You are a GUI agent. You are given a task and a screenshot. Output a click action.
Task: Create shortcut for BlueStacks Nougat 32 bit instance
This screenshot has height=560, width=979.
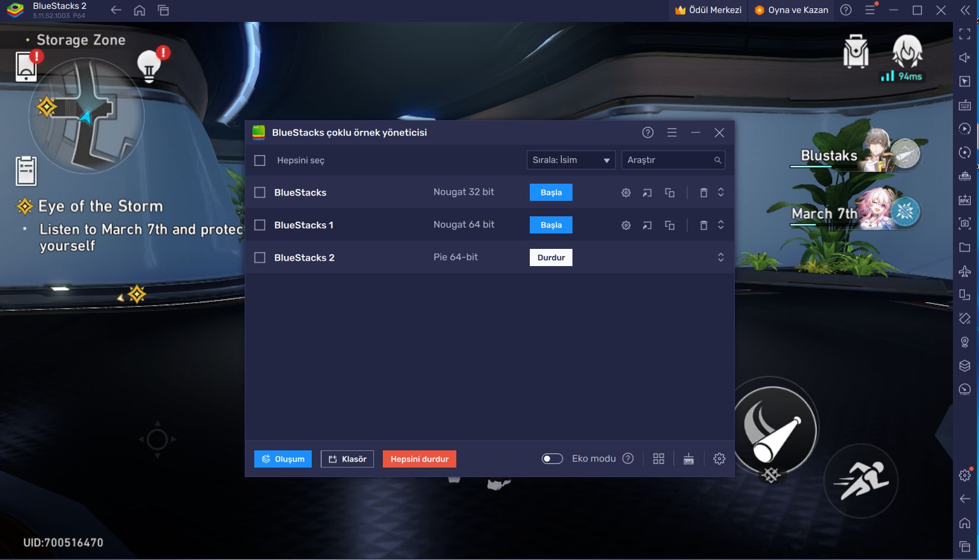pyautogui.click(x=647, y=193)
